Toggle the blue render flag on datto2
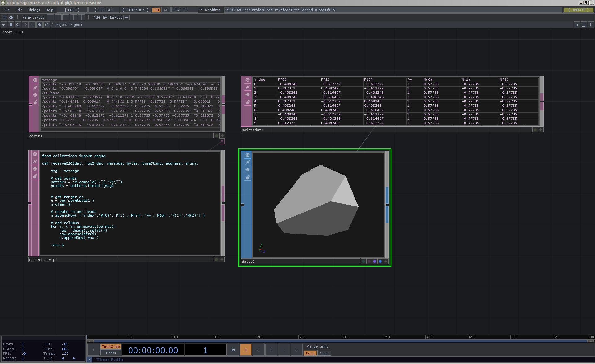Image resolution: width=595 pixels, height=364 pixels. (380, 262)
